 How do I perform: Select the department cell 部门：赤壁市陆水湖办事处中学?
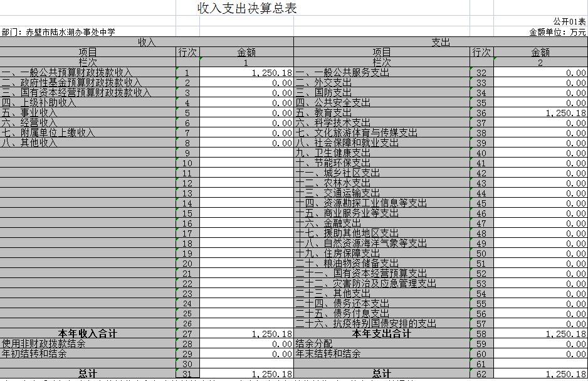[58, 32]
